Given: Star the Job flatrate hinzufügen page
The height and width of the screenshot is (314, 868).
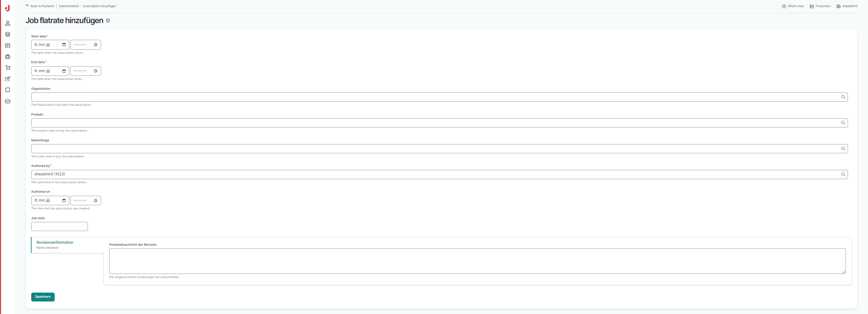Looking at the screenshot, I should pos(108,20).
